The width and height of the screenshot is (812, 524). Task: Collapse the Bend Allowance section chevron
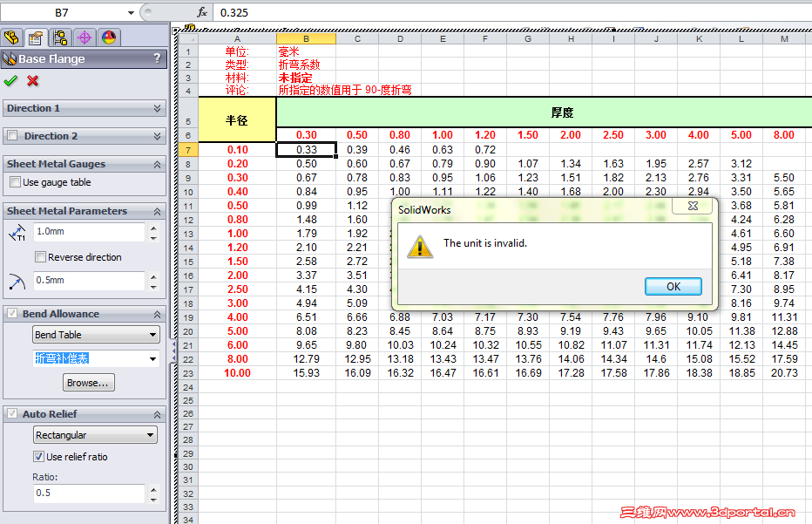[157, 315]
